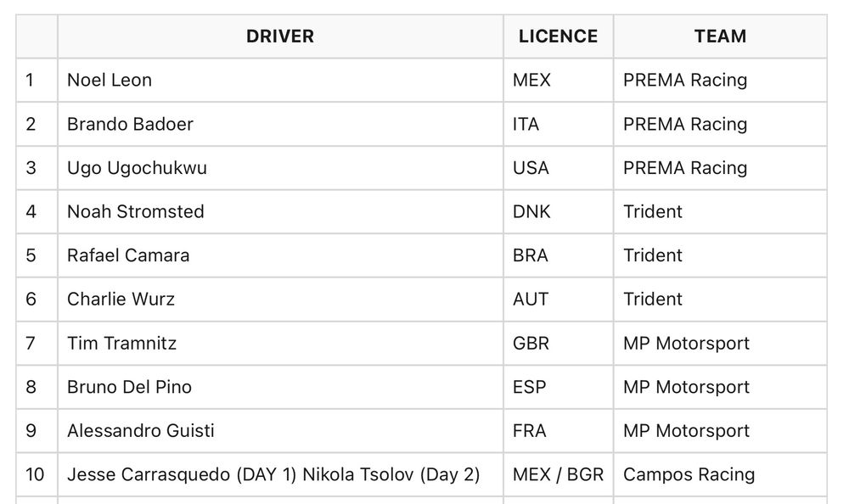Click Tim Tramnitz in row 7

pyautogui.click(x=121, y=343)
